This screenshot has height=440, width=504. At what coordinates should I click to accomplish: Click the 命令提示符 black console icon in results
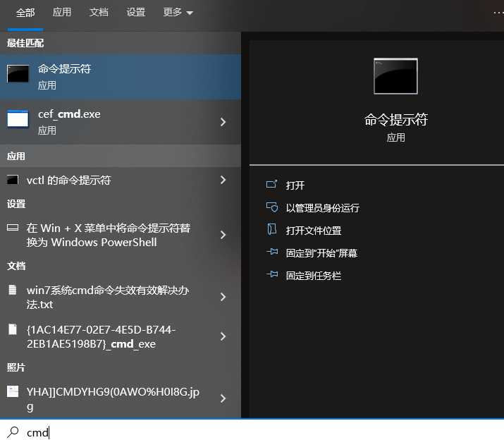click(x=18, y=73)
